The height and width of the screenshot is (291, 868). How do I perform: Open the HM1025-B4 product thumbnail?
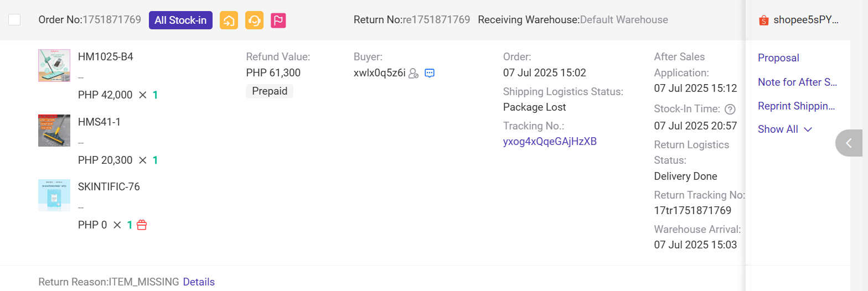click(x=54, y=66)
